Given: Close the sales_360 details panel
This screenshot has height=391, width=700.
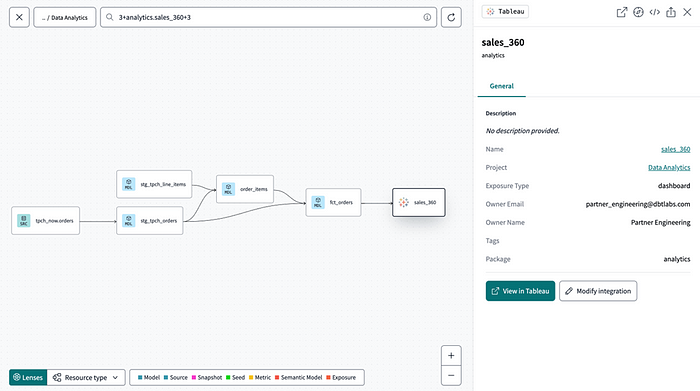Looking at the screenshot, I should click(688, 12).
